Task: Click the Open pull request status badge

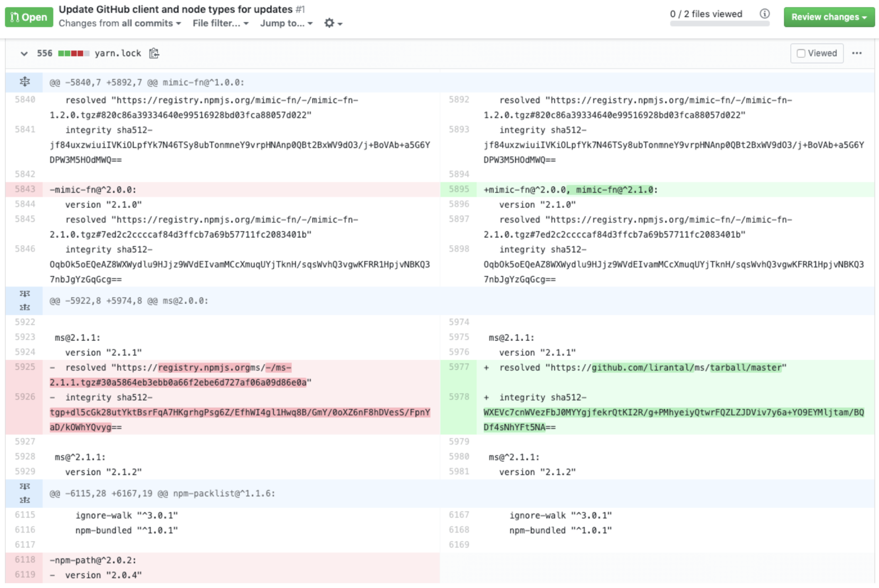Action: coord(29,17)
